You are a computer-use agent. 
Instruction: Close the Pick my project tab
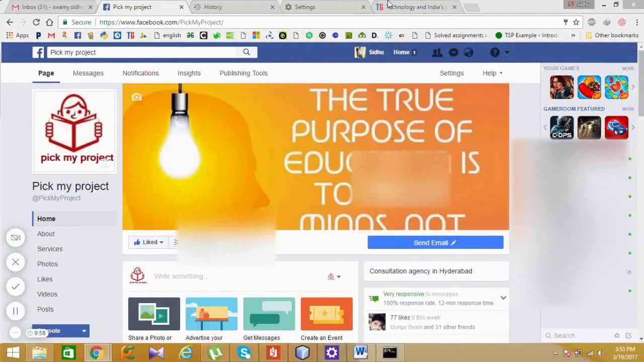(x=182, y=7)
